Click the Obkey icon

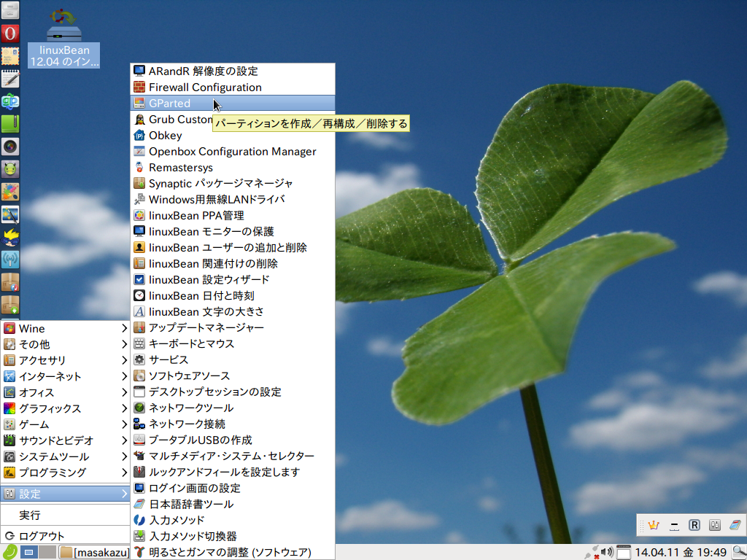[139, 135]
